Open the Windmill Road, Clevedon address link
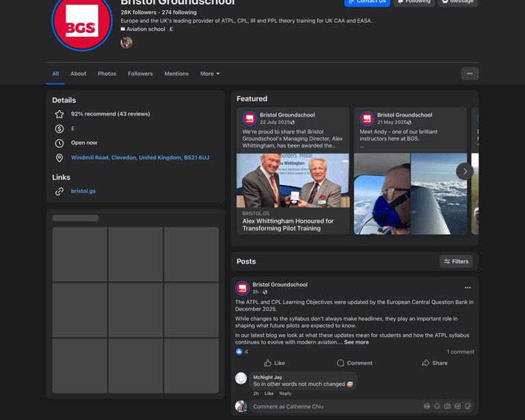The height and width of the screenshot is (420, 525). click(x=140, y=158)
